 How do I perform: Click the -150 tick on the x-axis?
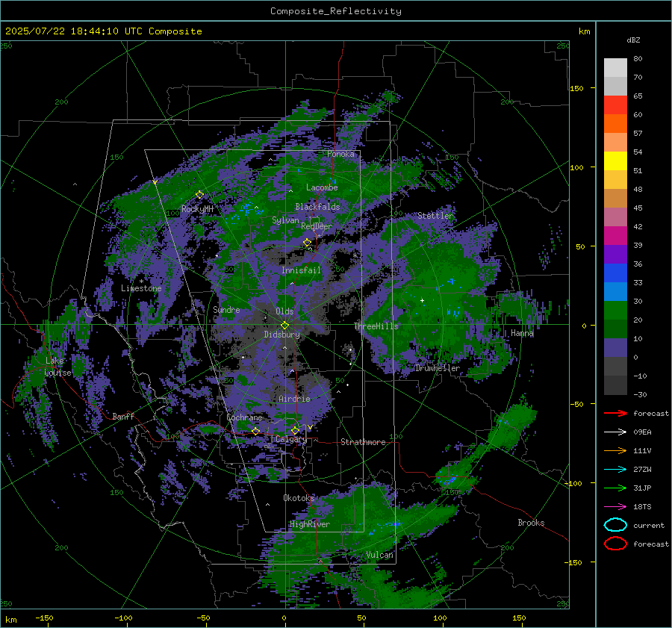pos(44,618)
